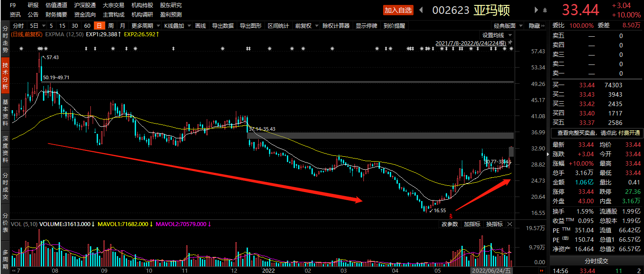Toggle 显示停牌 display option
Image resolution: width=644 pixels, height=274 pixels.
pyautogui.click(x=367, y=26)
